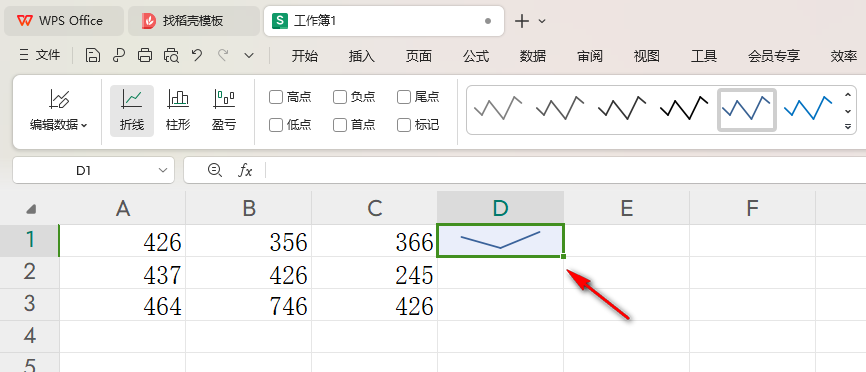Select the 柱形 column sparkline type
The width and height of the screenshot is (866, 372).
pyautogui.click(x=178, y=111)
